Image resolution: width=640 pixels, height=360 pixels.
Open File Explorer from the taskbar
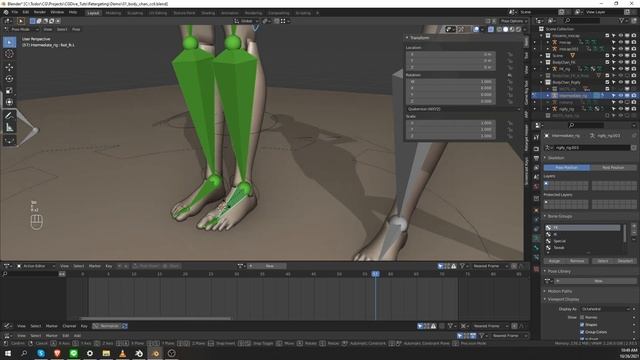point(106,353)
